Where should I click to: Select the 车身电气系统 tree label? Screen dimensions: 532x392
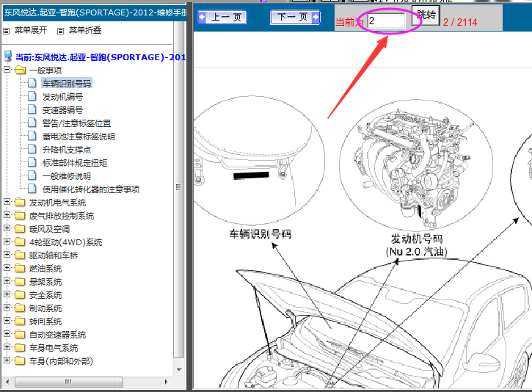pos(54,348)
